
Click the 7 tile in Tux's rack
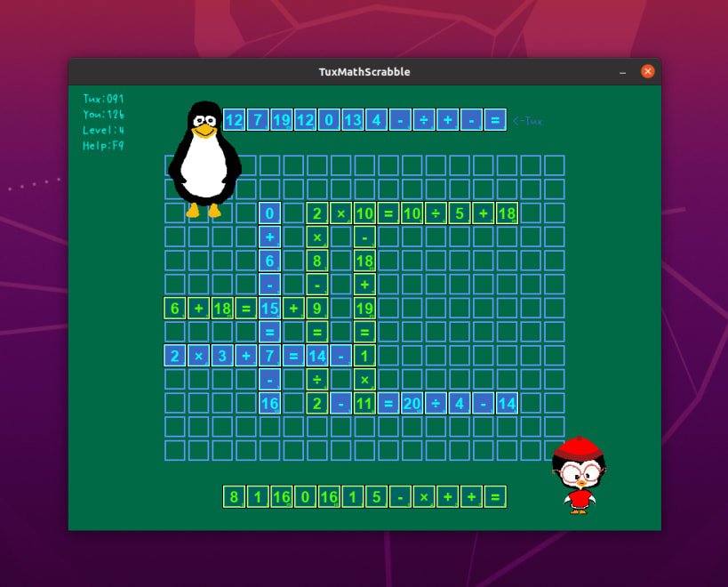[258, 120]
